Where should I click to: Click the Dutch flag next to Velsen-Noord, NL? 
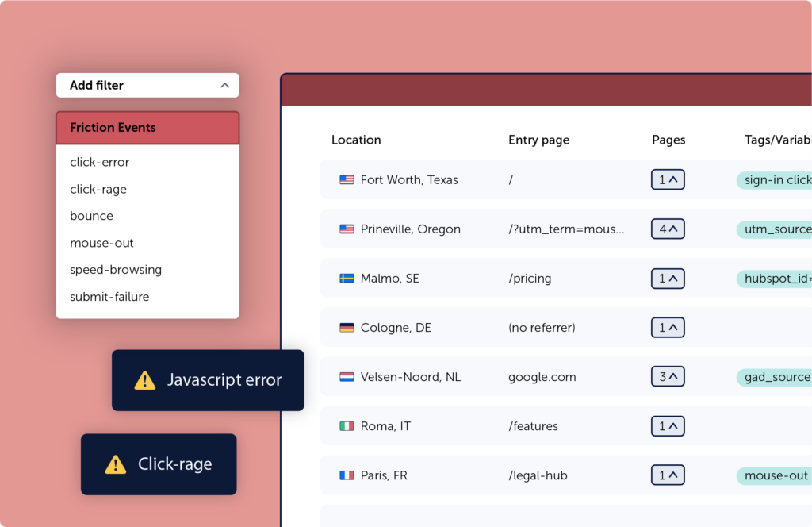tap(346, 376)
